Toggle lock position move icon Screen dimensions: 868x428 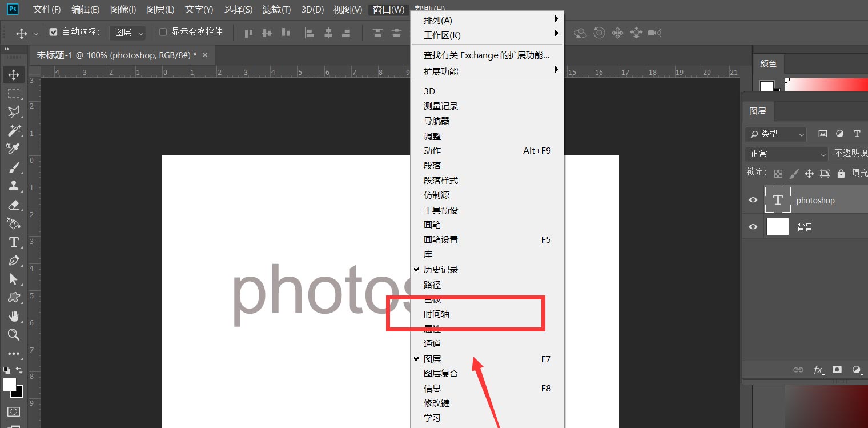click(x=809, y=173)
